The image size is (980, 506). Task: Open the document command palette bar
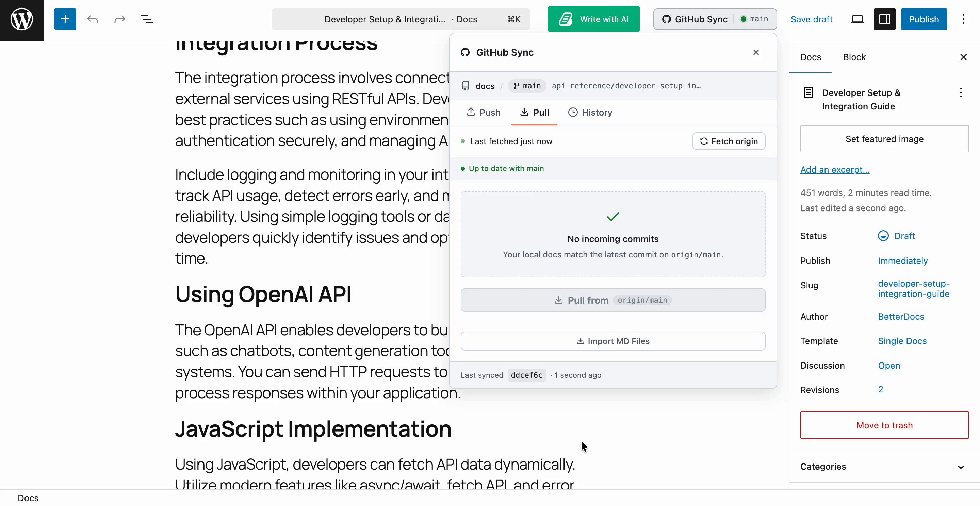click(401, 19)
